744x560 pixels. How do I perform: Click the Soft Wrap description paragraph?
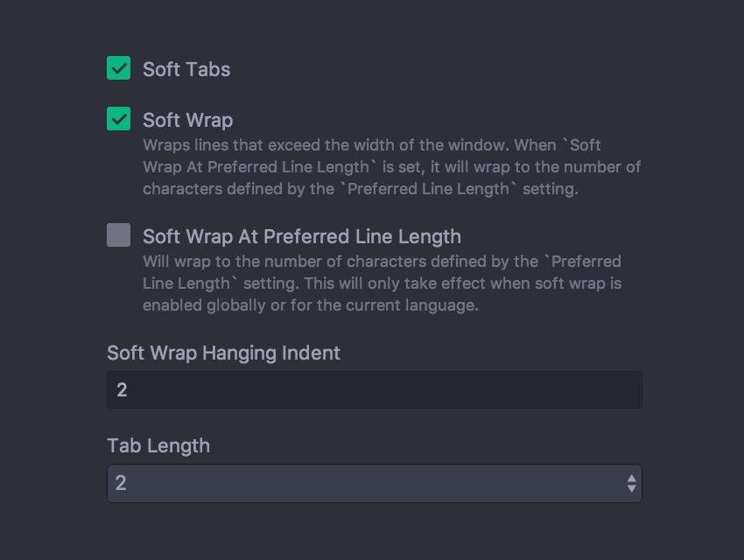point(391,166)
